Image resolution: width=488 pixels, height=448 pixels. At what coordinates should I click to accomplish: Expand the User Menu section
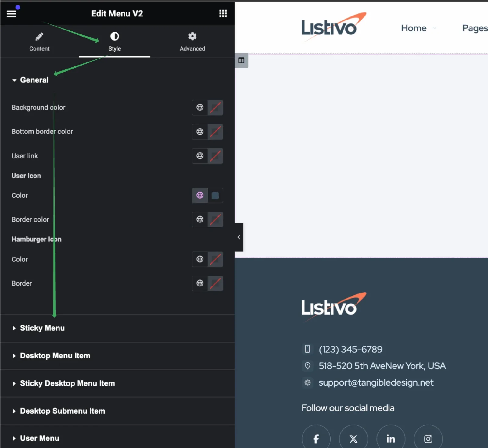117,438
